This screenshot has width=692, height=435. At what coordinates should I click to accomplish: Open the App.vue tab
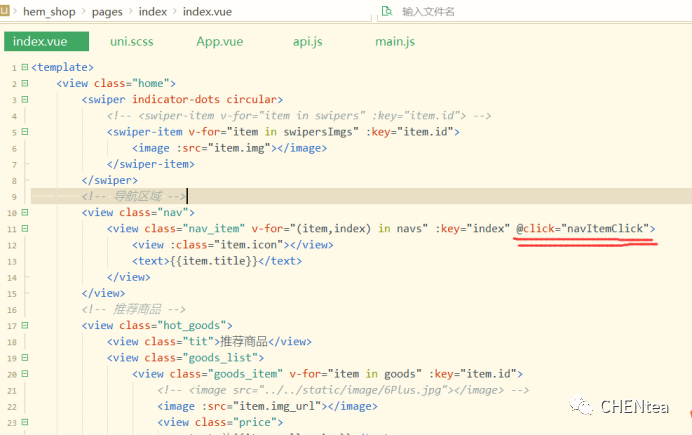(219, 42)
